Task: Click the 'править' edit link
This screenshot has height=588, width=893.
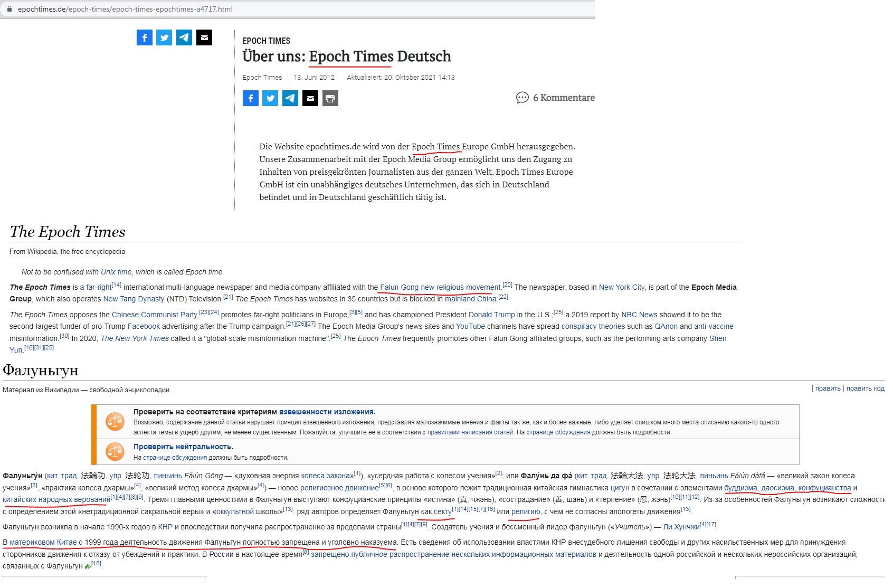Action: 828,388
